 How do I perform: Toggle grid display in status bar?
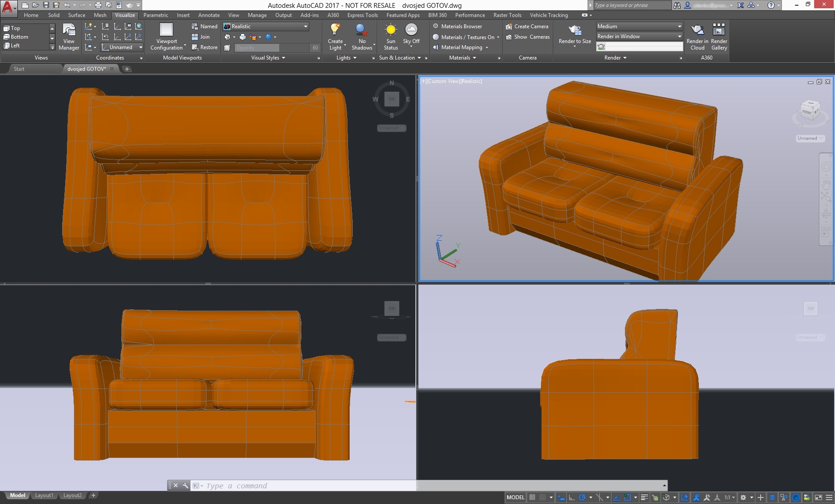pyautogui.click(x=532, y=497)
